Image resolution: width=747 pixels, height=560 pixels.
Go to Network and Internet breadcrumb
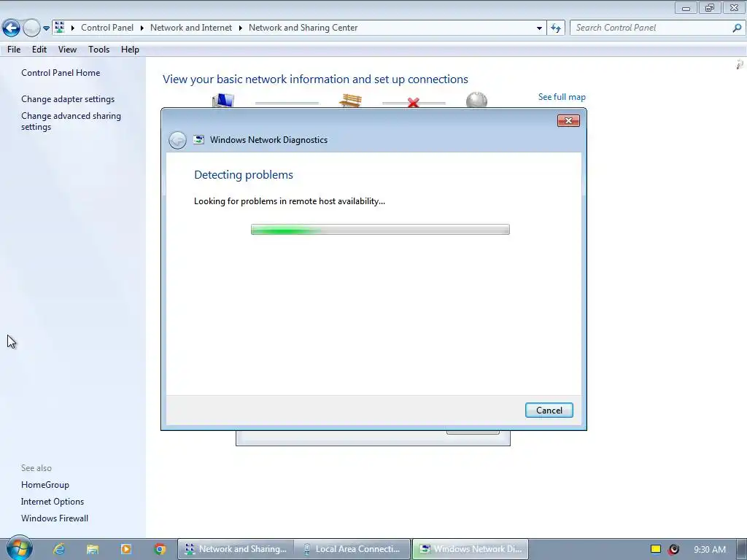pyautogui.click(x=191, y=28)
